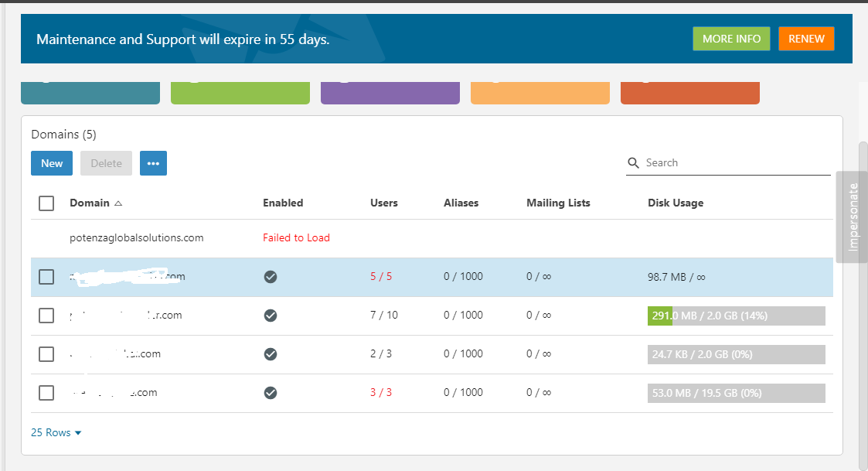Viewport: 868px width, 471px height.
Task: Toggle the select-all domains checkbox
Action: tap(46, 203)
